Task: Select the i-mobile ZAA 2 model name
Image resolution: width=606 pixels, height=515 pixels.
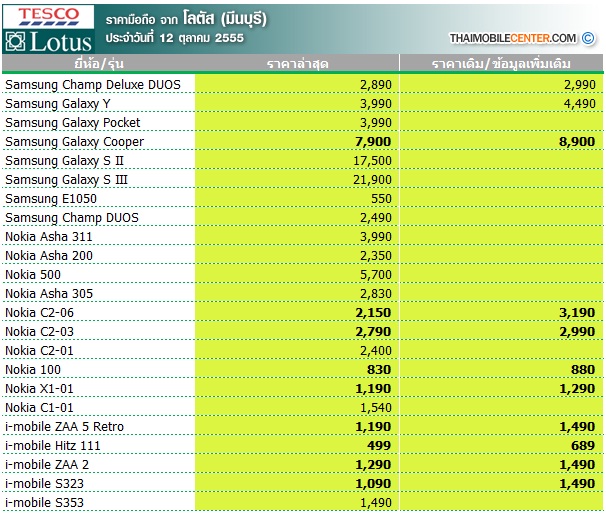Action: pyautogui.click(x=47, y=464)
